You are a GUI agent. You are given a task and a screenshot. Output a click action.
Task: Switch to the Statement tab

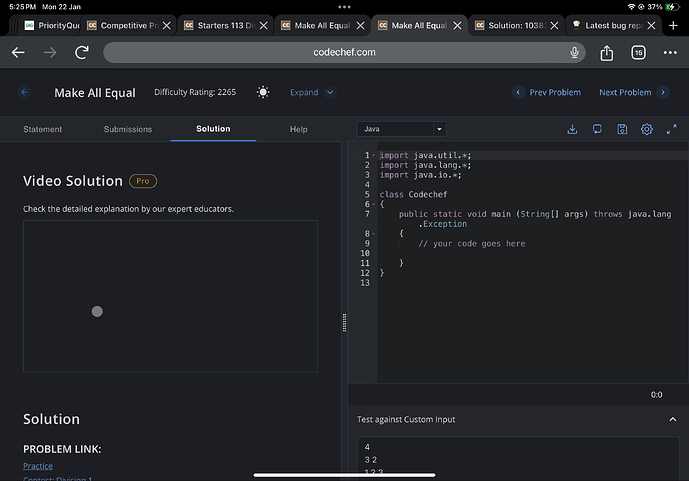click(x=43, y=129)
